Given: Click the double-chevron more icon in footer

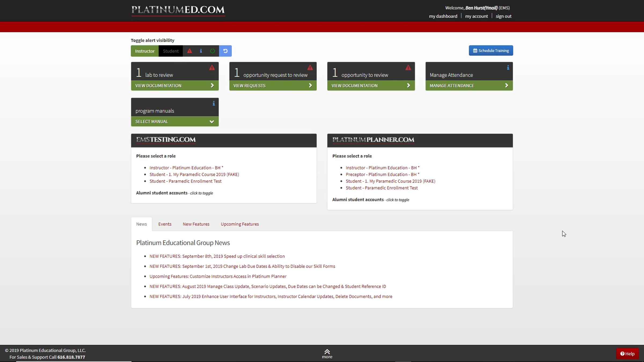Looking at the screenshot, I should [327, 352].
